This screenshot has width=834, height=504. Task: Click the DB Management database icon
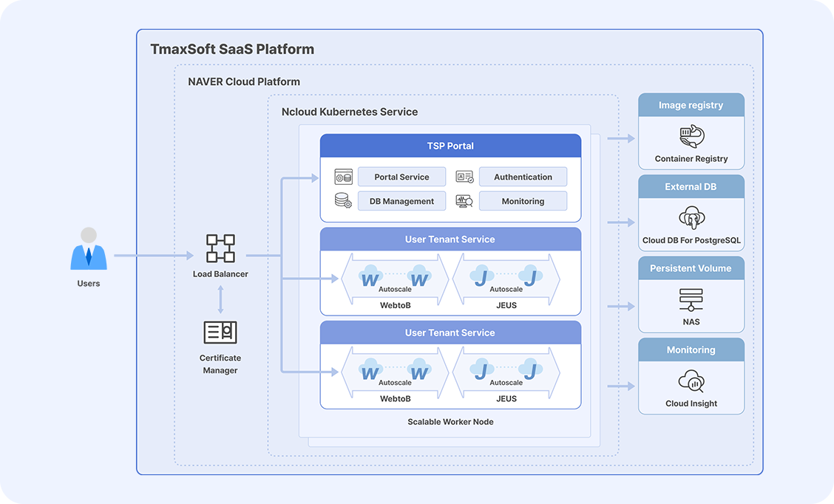343,200
